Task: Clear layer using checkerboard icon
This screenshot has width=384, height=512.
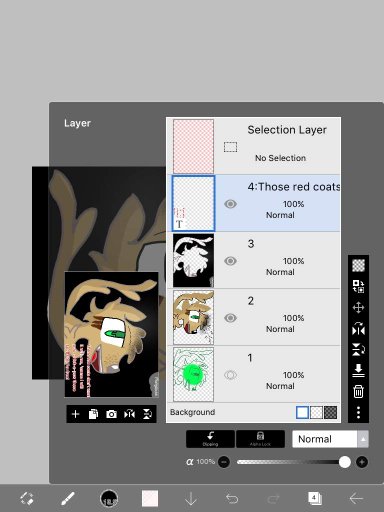Action: pyautogui.click(x=358, y=265)
